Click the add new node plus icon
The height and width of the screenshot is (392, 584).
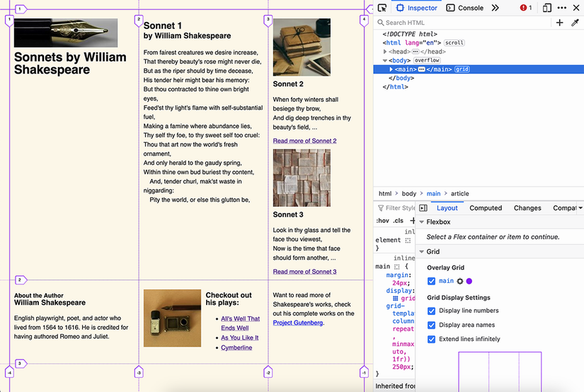559,23
